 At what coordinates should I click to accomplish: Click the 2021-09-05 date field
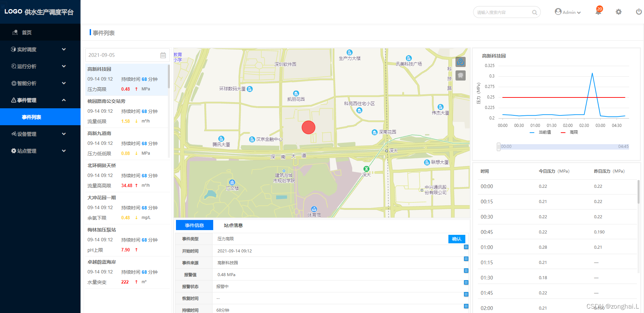(127, 55)
